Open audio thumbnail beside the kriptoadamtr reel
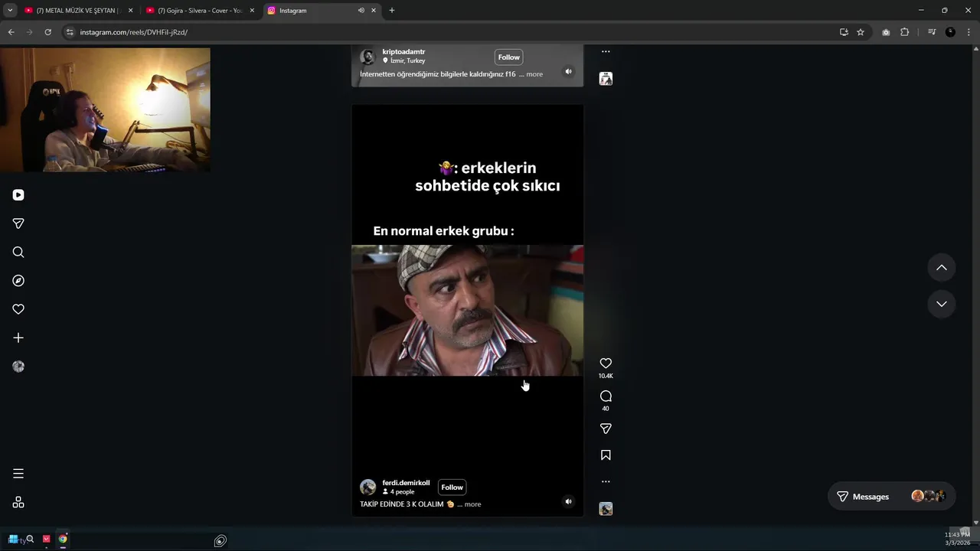Viewport: 980px width, 551px height. pos(606,79)
